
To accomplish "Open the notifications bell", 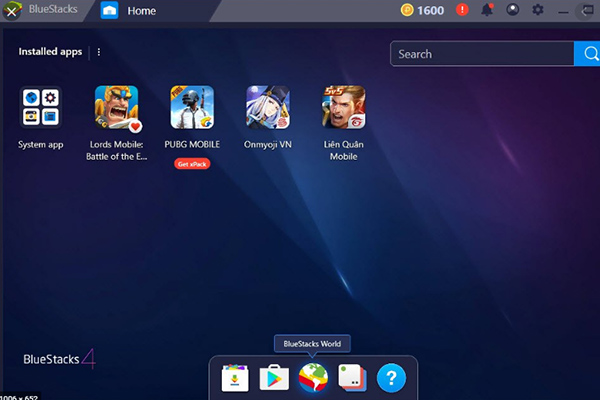I will point(487,10).
